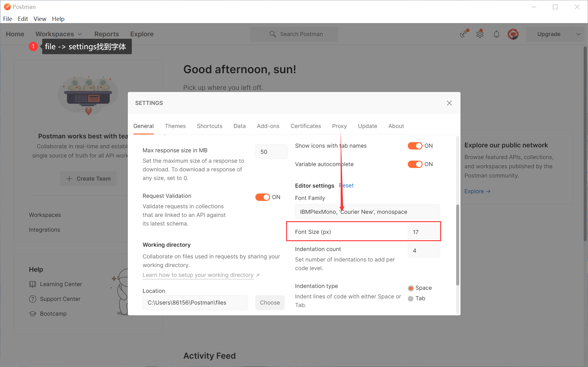Click the Choose button for working directory

(x=270, y=303)
